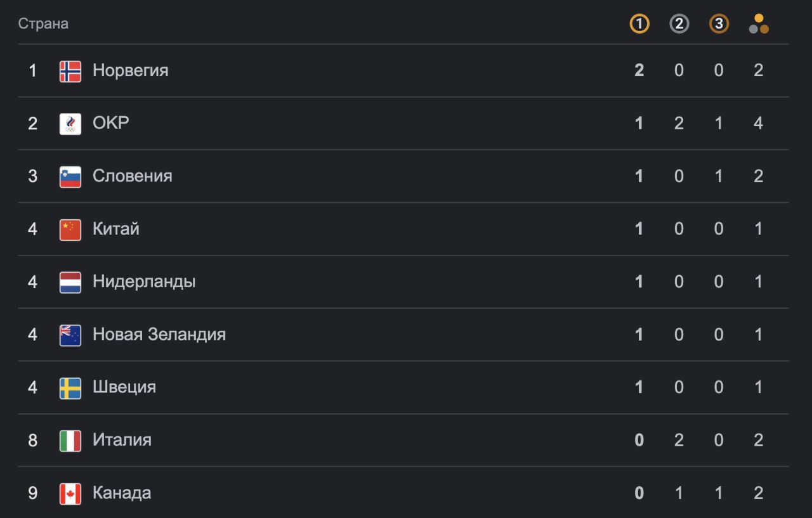Click the Sweden flag icon

click(x=70, y=388)
